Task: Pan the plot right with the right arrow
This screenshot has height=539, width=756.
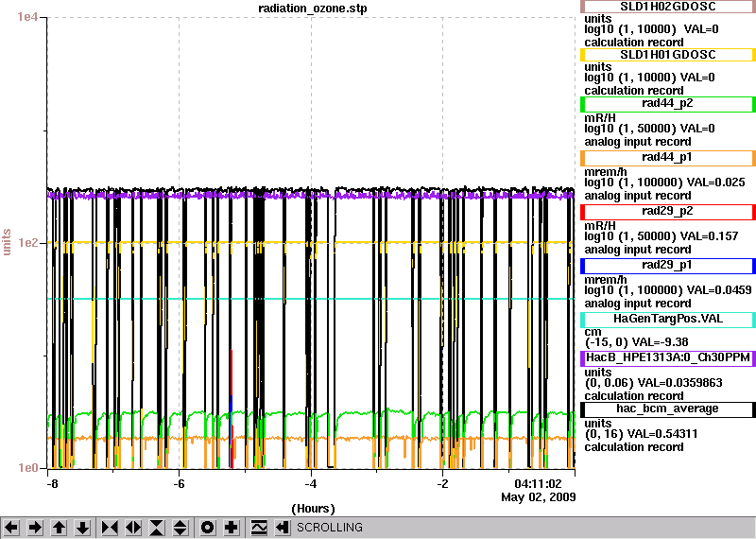Action: click(x=35, y=528)
